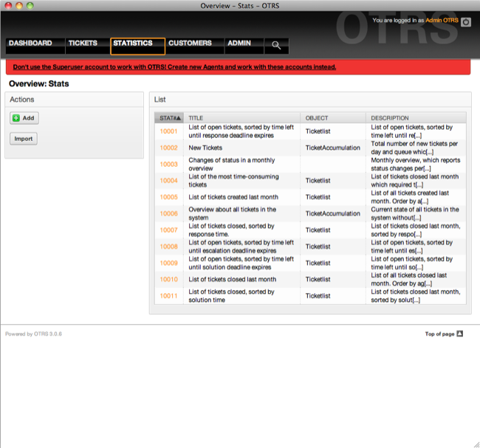Open stat 10011
This screenshot has height=448, width=480.
168,296
